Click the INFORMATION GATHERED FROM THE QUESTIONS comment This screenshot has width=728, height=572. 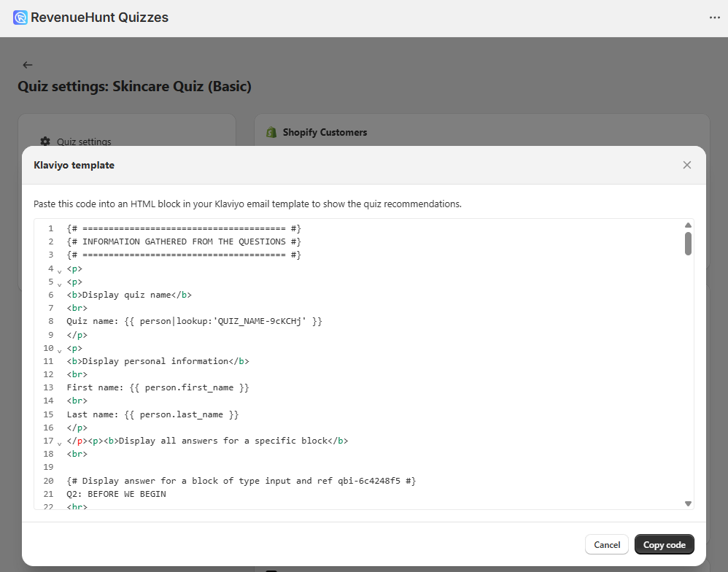click(184, 241)
